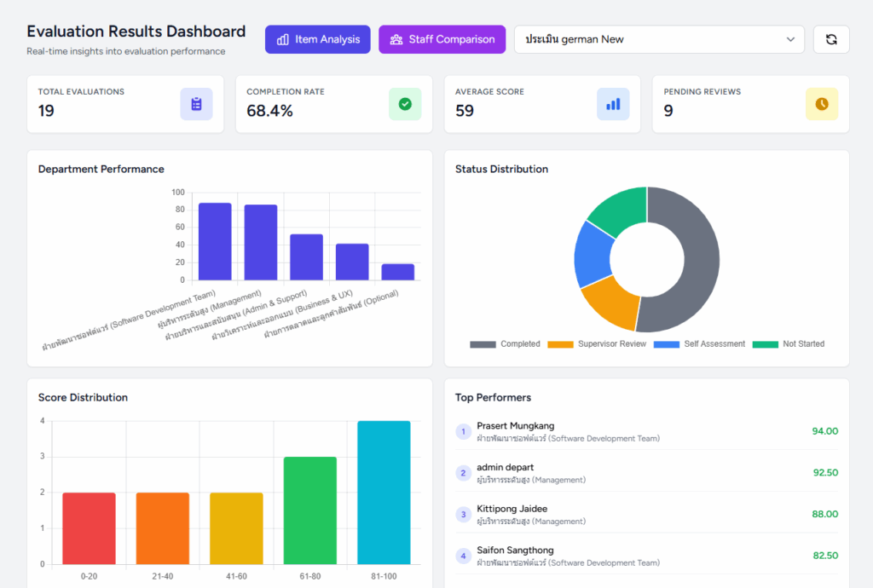Select Prasert Mungkang in Top Performers
Viewport: 873px width, 588px height.
tap(516, 426)
